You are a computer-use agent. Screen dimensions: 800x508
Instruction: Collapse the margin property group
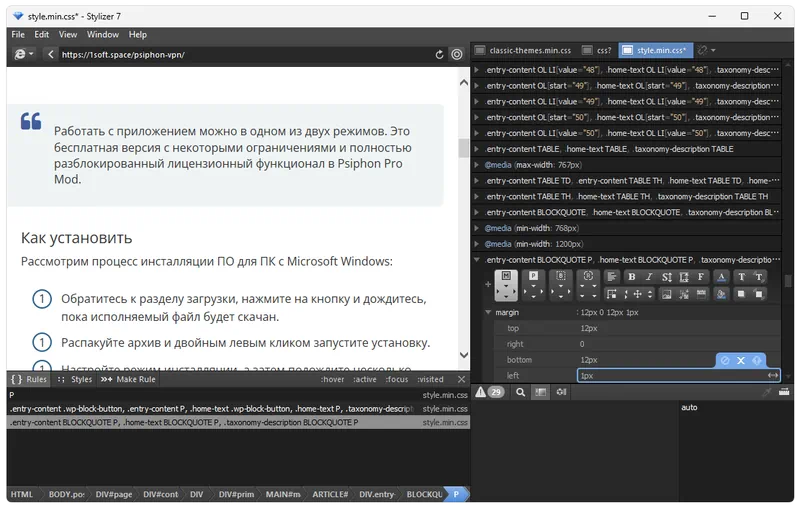coord(488,312)
